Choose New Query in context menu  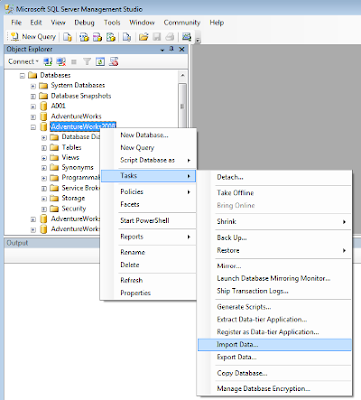click(137, 147)
